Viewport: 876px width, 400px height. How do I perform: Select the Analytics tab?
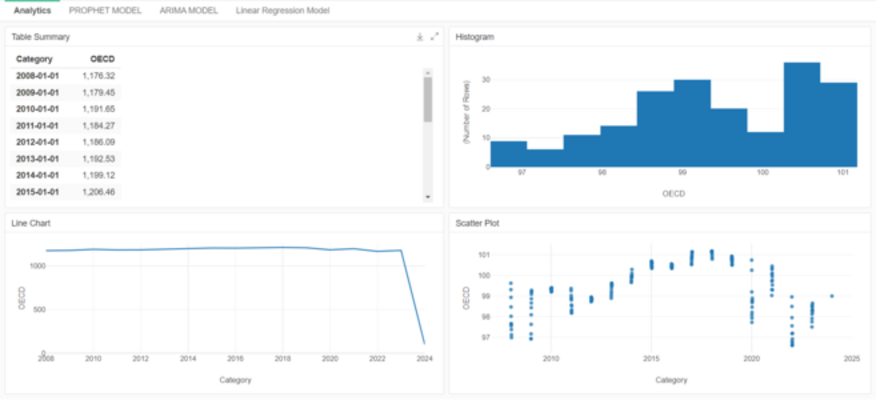click(x=33, y=10)
